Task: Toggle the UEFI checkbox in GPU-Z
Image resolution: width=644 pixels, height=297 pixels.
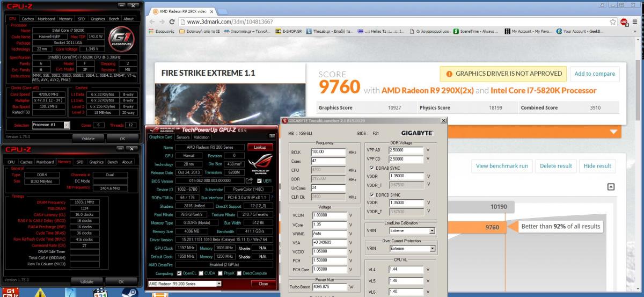Action: pyautogui.click(x=259, y=180)
